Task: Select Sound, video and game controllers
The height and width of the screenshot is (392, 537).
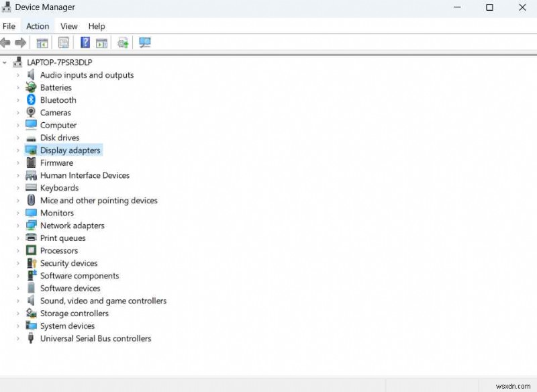Action: [103, 301]
